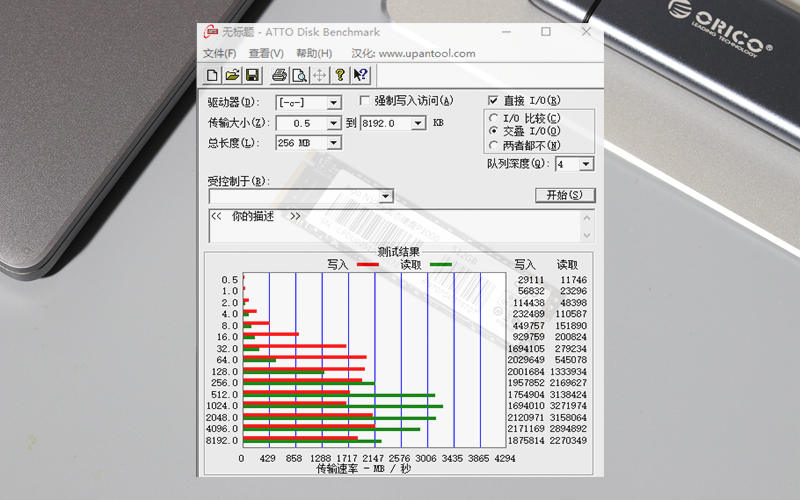
Task: Toggle 直接 I/O checkbox
Action: pos(493,101)
